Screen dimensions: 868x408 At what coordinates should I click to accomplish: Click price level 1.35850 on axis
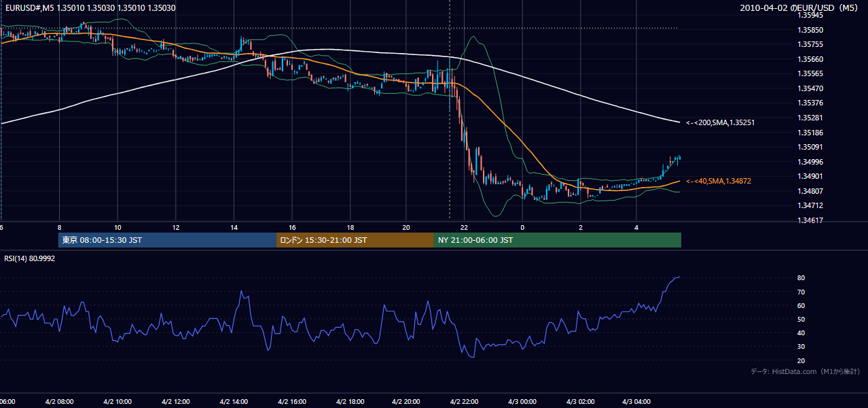811,30
